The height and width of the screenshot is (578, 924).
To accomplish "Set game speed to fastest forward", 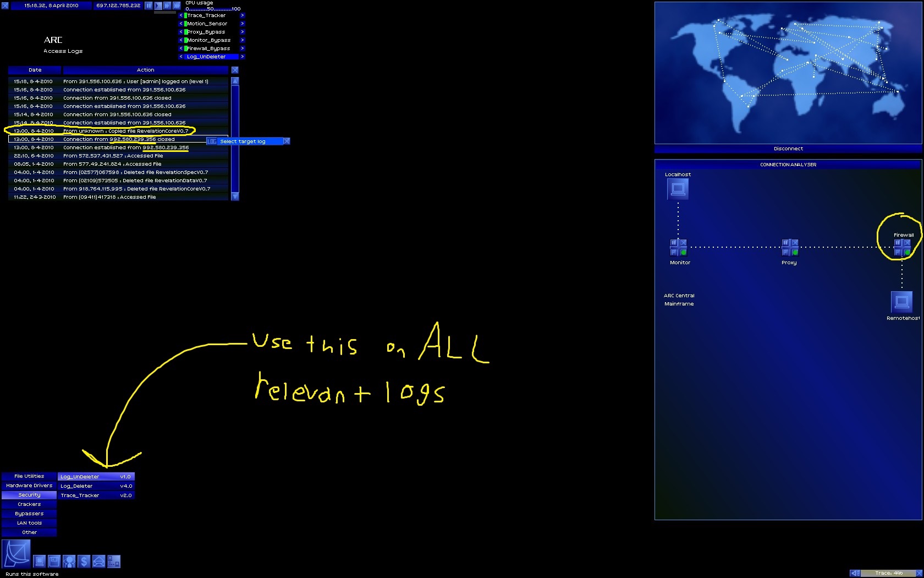I will point(177,6).
